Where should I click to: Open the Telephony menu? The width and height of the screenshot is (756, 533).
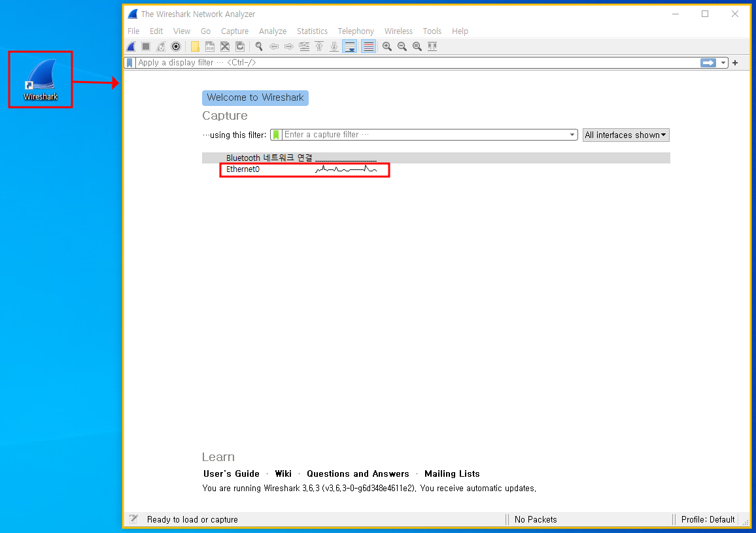[356, 31]
